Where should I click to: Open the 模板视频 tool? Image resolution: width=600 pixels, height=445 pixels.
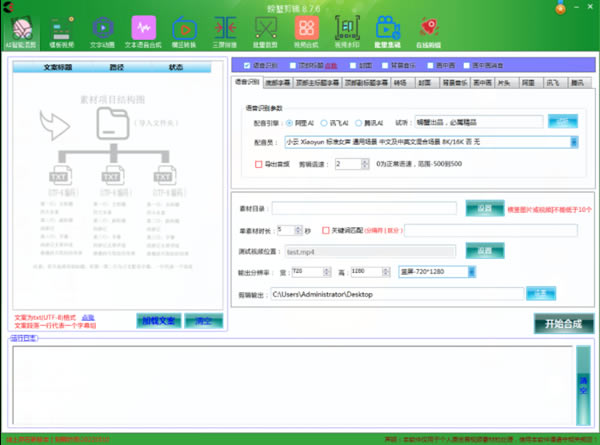[61, 29]
